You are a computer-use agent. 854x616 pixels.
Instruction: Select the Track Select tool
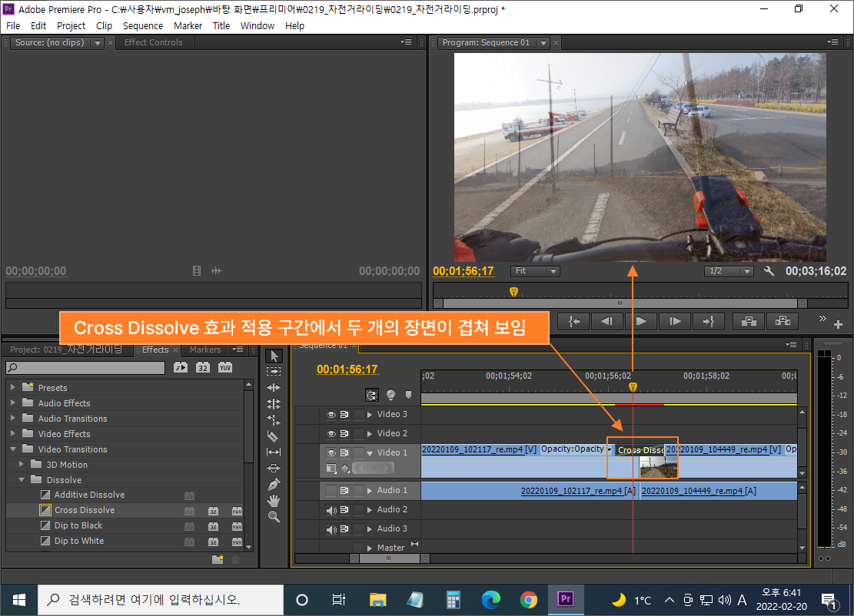pyautogui.click(x=274, y=371)
